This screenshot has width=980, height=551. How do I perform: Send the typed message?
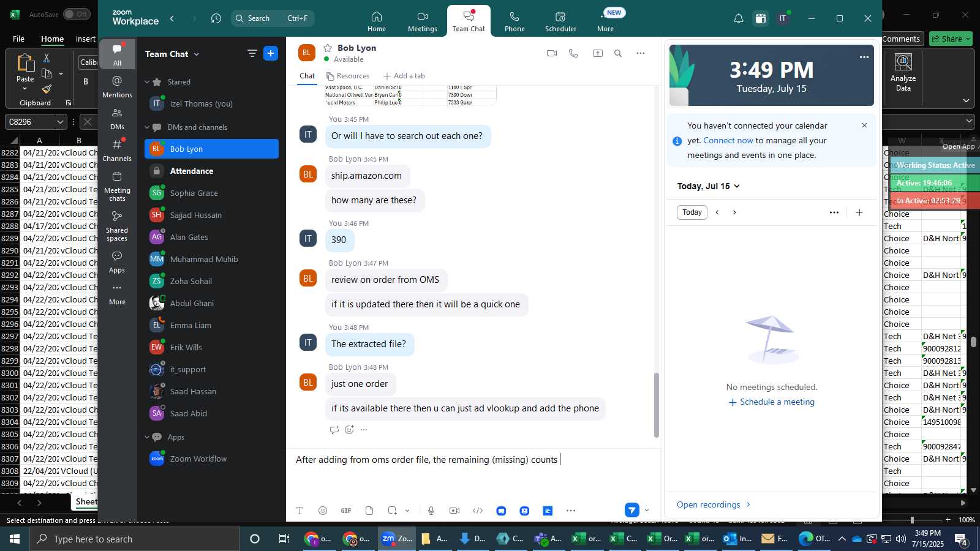pos(631,510)
